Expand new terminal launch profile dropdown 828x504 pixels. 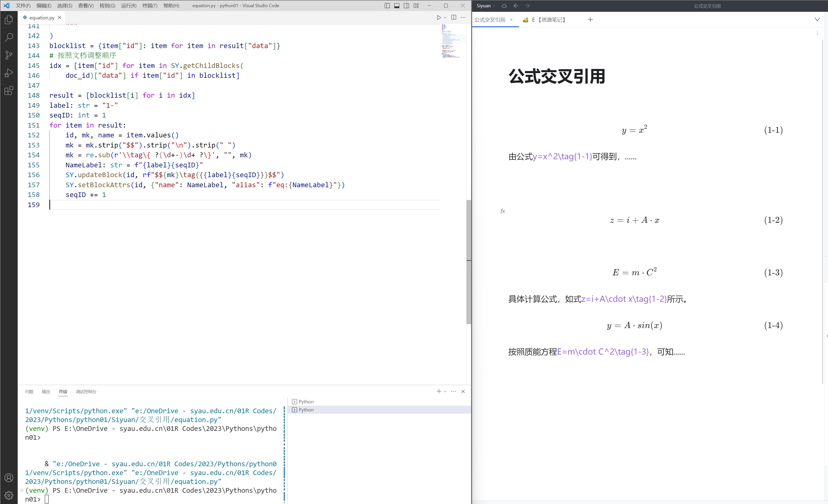445,392
